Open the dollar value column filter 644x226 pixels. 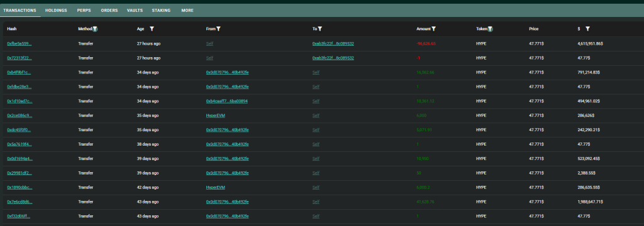pyautogui.click(x=588, y=29)
